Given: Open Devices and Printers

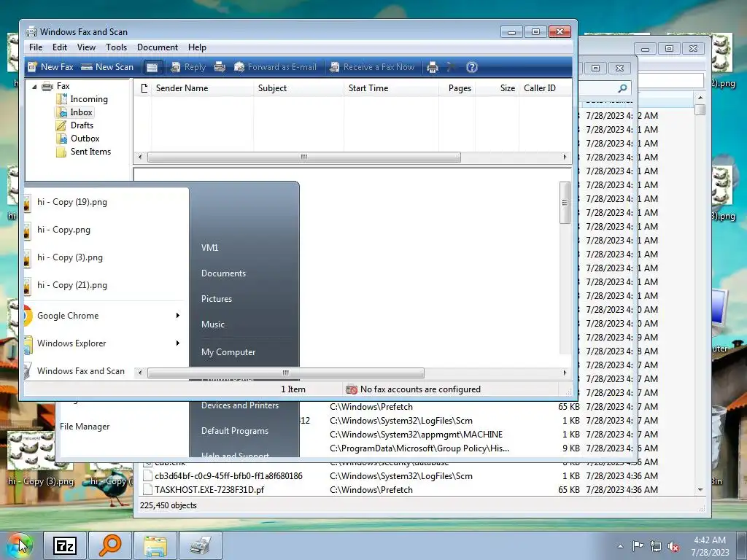Looking at the screenshot, I should [x=239, y=405].
